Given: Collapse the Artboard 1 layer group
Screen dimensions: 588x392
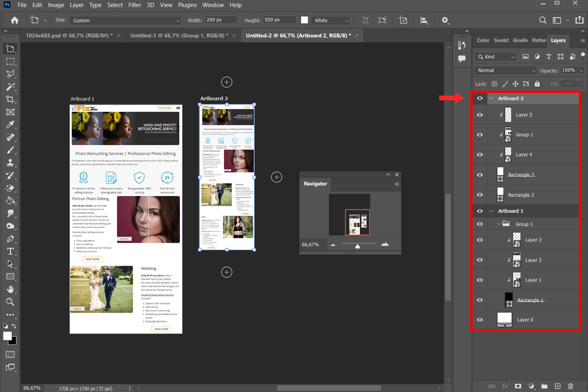Looking at the screenshot, I should (x=492, y=211).
